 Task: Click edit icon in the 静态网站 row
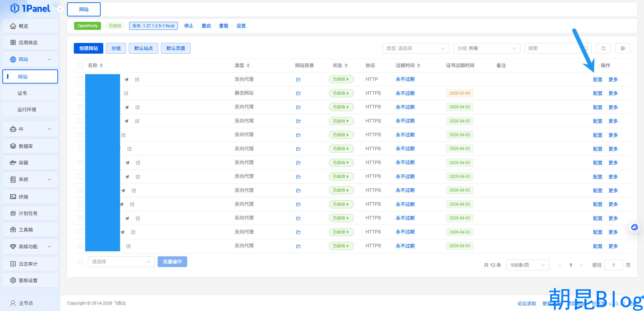point(126,93)
